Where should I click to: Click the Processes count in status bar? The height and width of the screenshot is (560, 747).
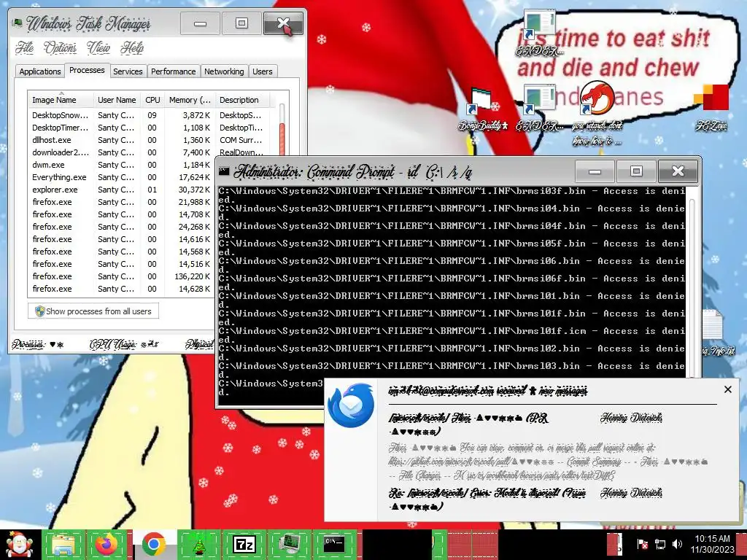coord(38,344)
